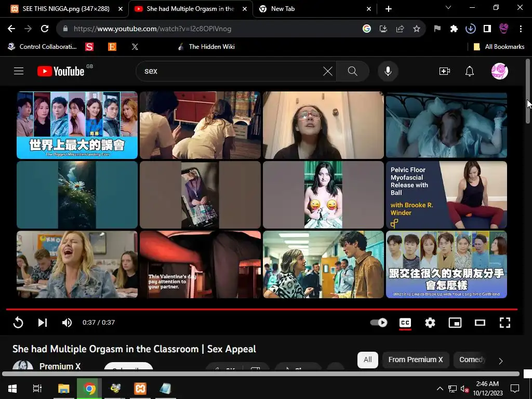Open the YouTube guide hamburger menu
Image resolution: width=532 pixels, height=399 pixels.
[19, 71]
